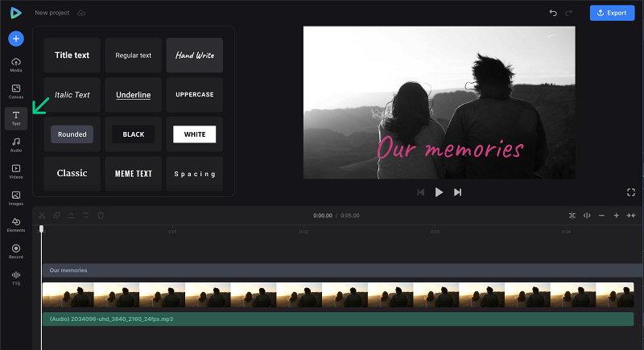Click the split at playhead icon
Screen dimensions: 644x350
(587, 215)
